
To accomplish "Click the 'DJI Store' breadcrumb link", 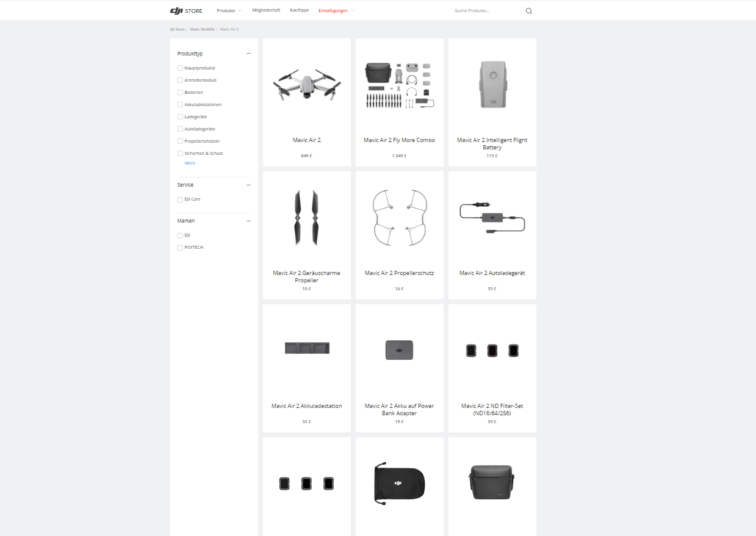I will pyautogui.click(x=177, y=29).
